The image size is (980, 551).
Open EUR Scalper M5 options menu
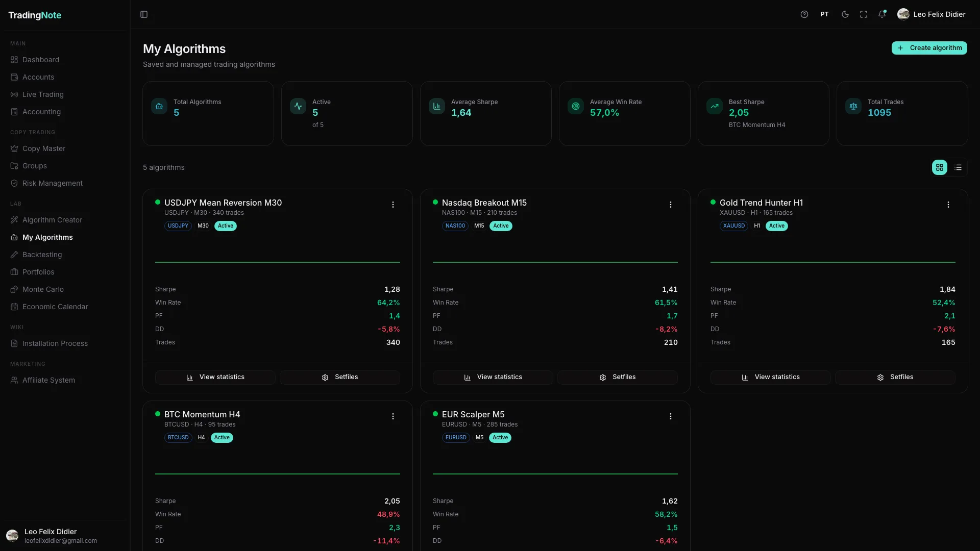671,416
